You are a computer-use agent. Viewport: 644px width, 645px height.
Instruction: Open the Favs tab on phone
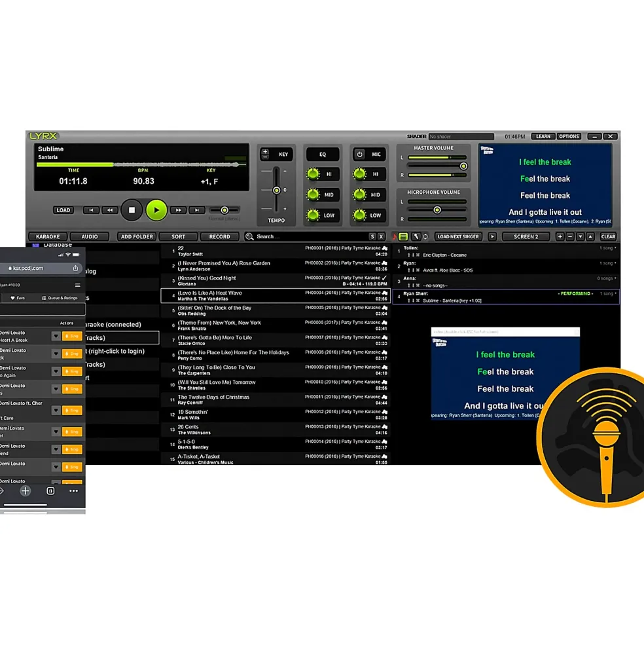coord(18,298)
